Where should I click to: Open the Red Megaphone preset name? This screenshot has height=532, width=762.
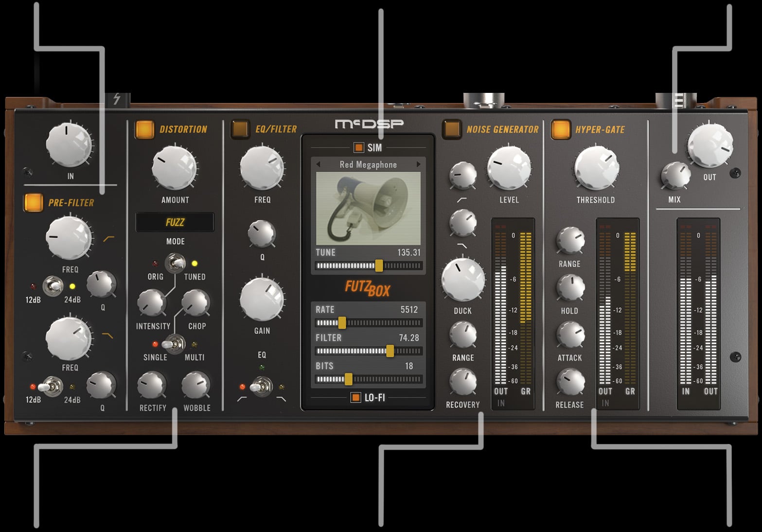coord(368,164)
